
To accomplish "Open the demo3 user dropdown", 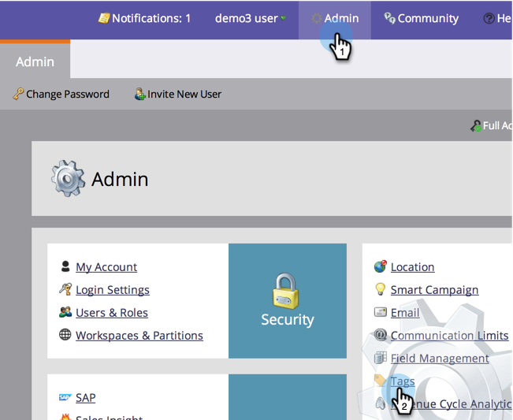I will (250, 18).
